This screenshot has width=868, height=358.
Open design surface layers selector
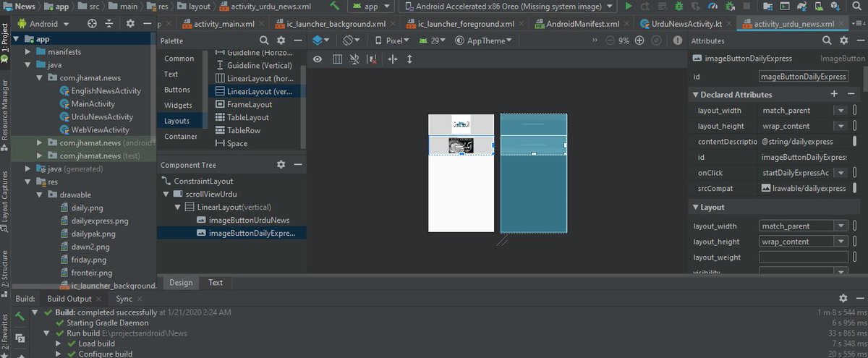(321, 41)
